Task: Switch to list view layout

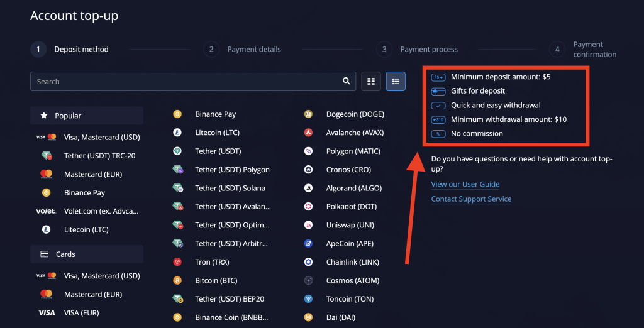Action: tap(396, 81)
